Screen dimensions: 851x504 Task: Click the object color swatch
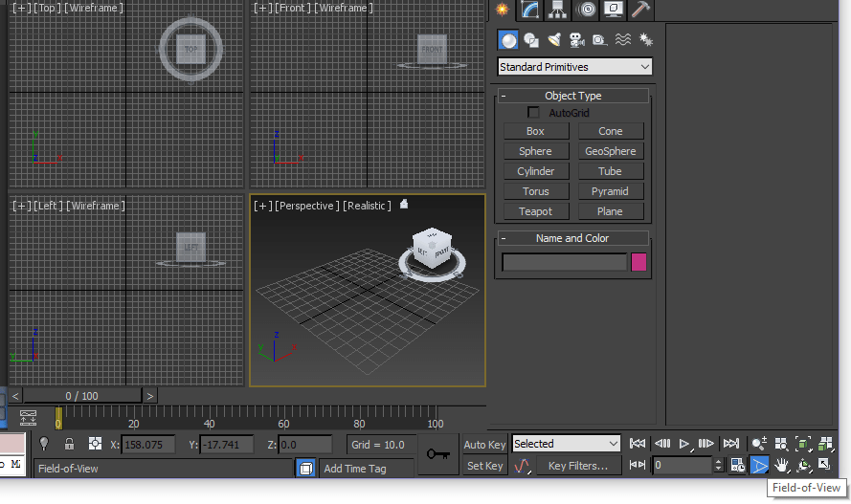tap(638, 262)
